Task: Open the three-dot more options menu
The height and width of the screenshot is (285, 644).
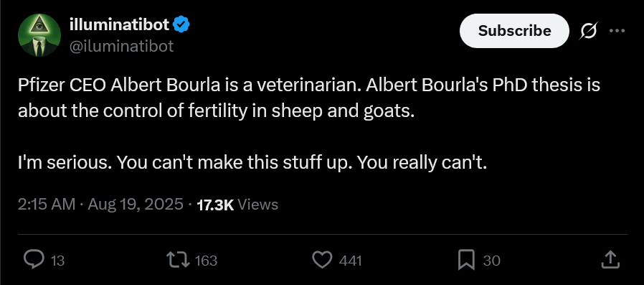Action: (x=617, y=31)
